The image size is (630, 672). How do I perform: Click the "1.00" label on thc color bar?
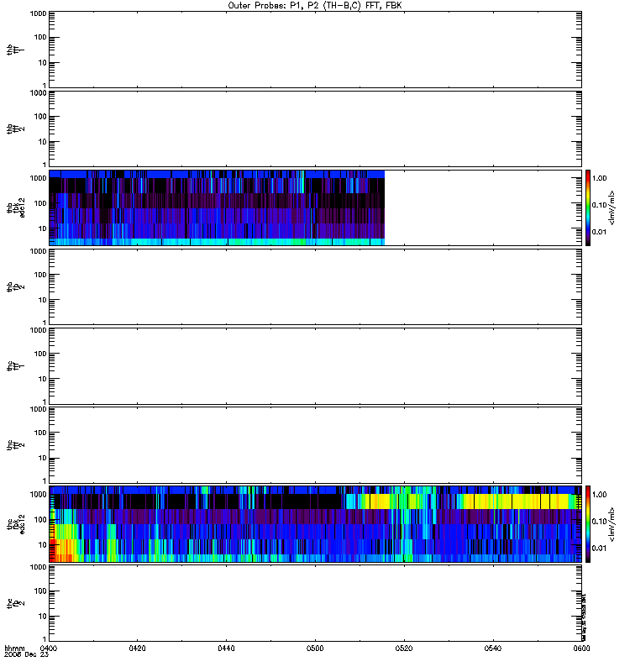(599, 495)
